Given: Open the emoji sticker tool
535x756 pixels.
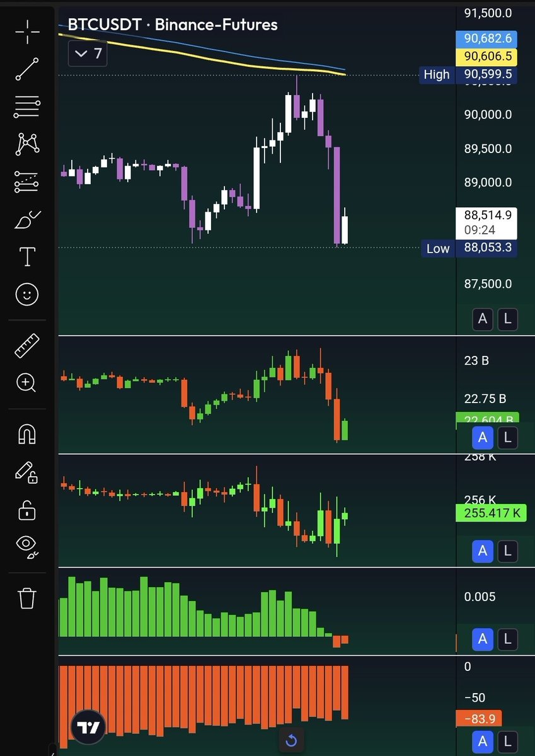Looking at the screenshot, I should tap(26, 294).
